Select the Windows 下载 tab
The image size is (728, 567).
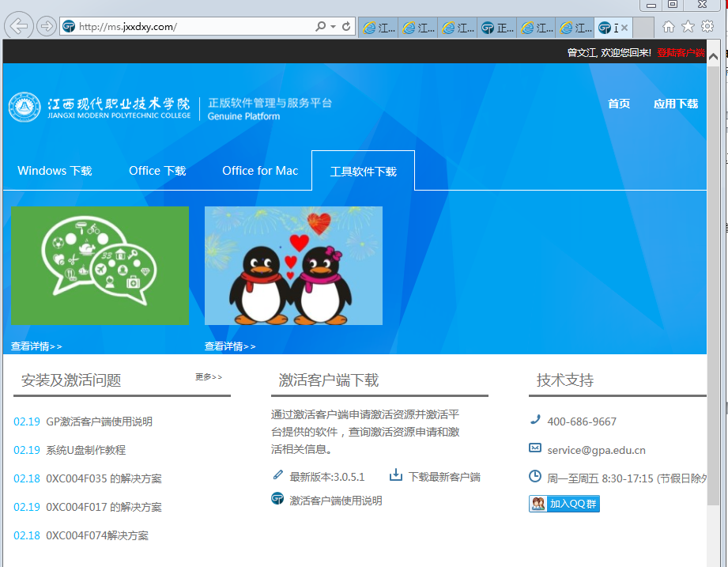[55, 171]
